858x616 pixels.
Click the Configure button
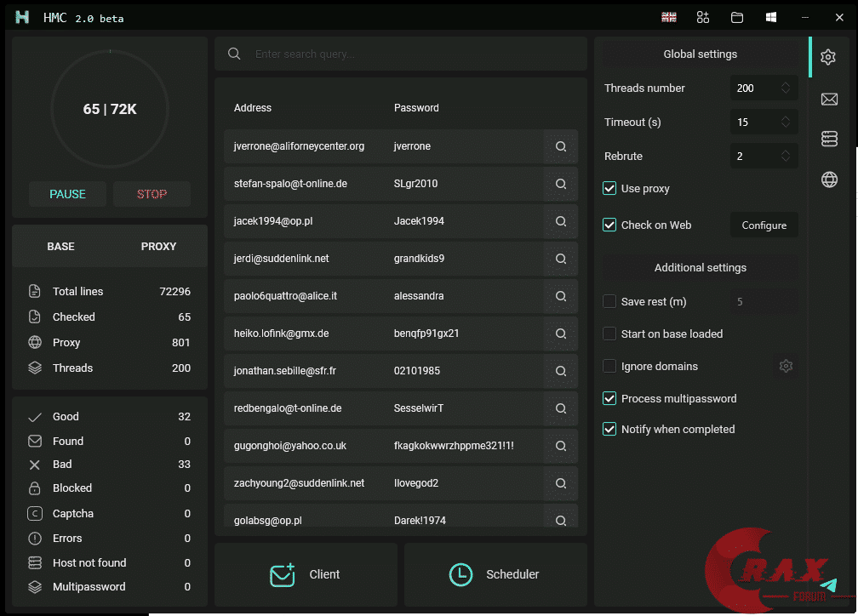point(764,225)
